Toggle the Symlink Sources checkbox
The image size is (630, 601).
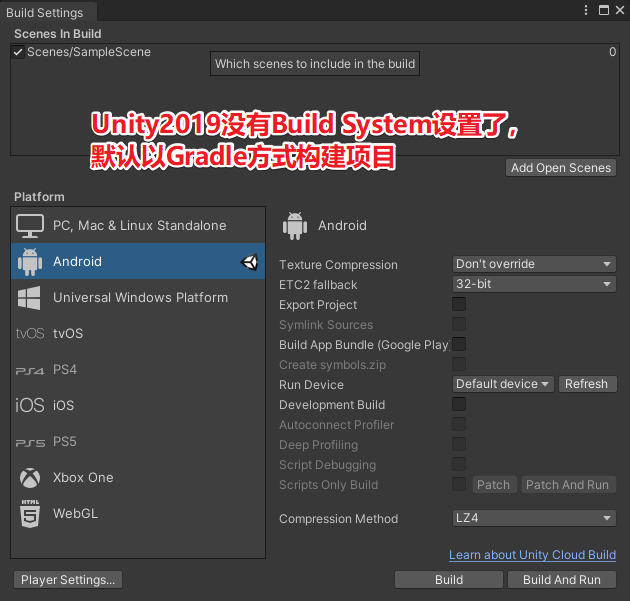click(x=459, y=324)
